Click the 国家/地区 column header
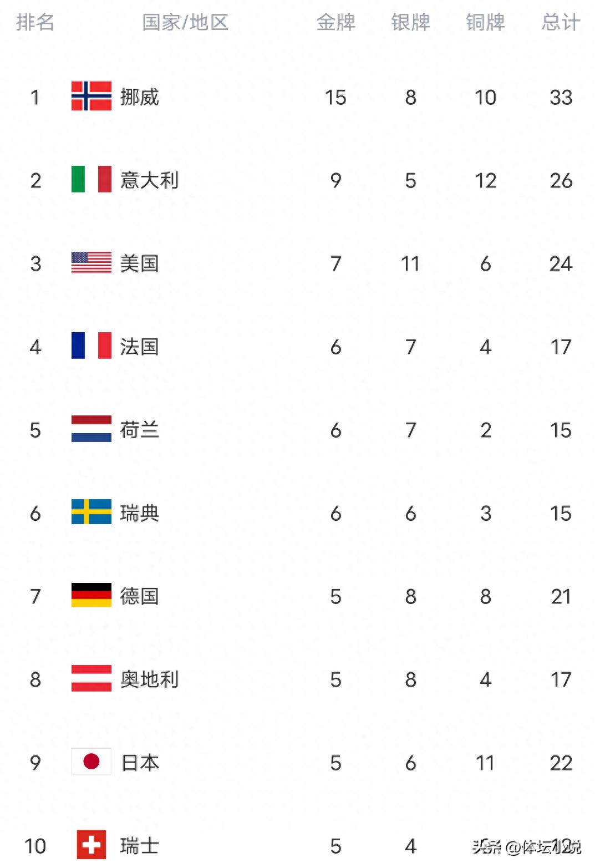The image size is (595, 868). (x=185, y=22)
